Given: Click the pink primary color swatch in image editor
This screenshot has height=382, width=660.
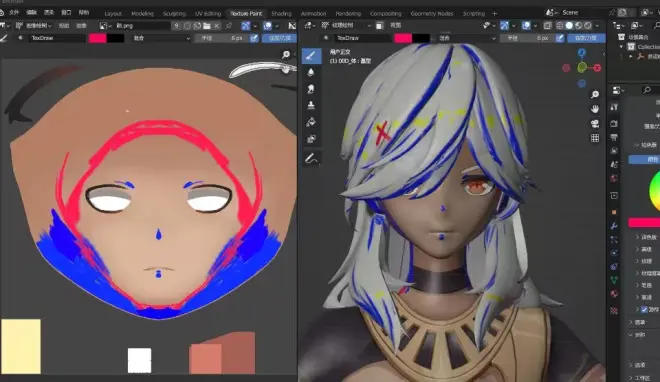Looking at the screenshot, I should 98,38.
